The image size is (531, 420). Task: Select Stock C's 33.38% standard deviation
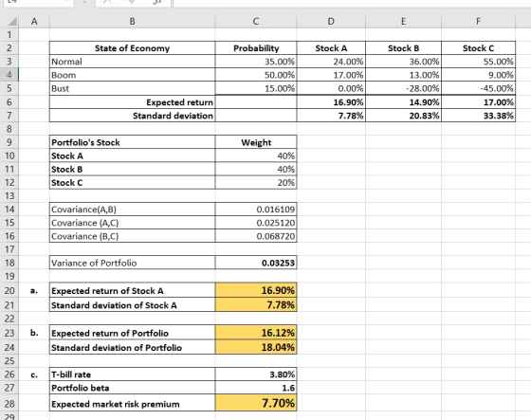click(x=478, y=116)
